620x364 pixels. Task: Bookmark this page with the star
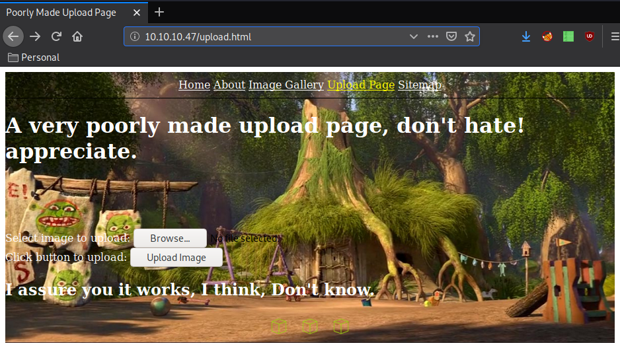pos(470,37)
